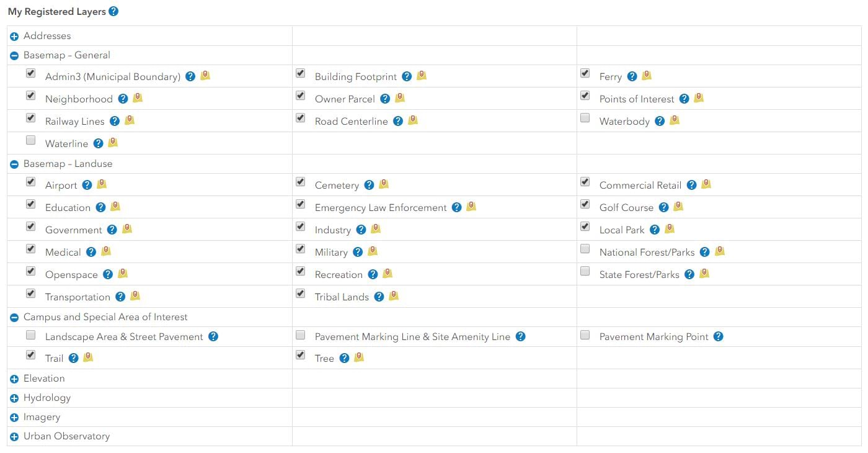868x453 pixels.
Task: Enable the Waterbody layer checkbox
Action: click(x=585, y=118)
